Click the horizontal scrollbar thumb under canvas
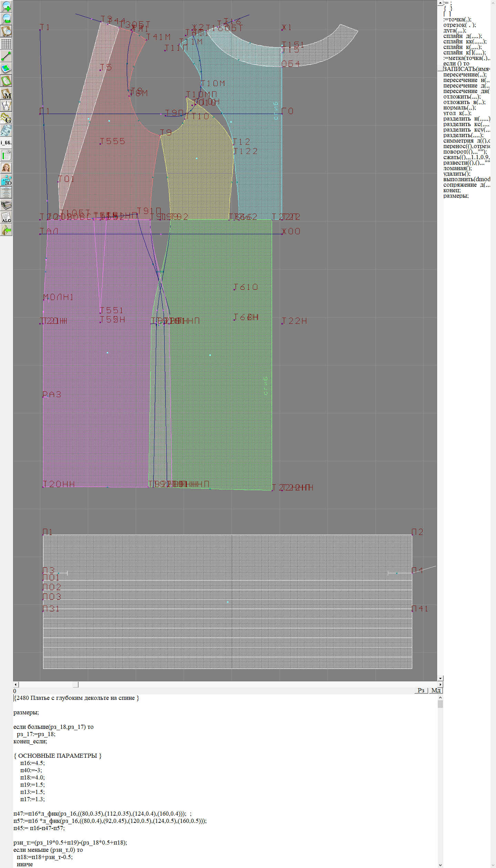This screenshot has height=868, width=496. (x=48, y=684)
